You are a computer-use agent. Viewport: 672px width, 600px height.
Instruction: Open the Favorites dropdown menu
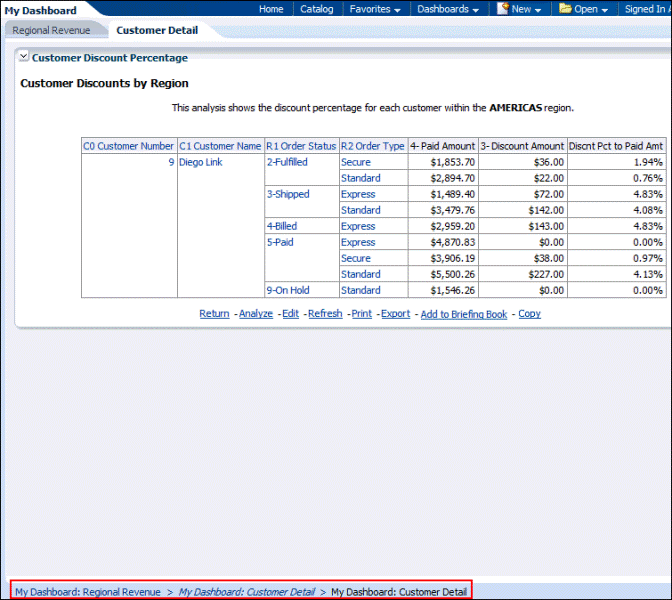click(x=375, y=9)
